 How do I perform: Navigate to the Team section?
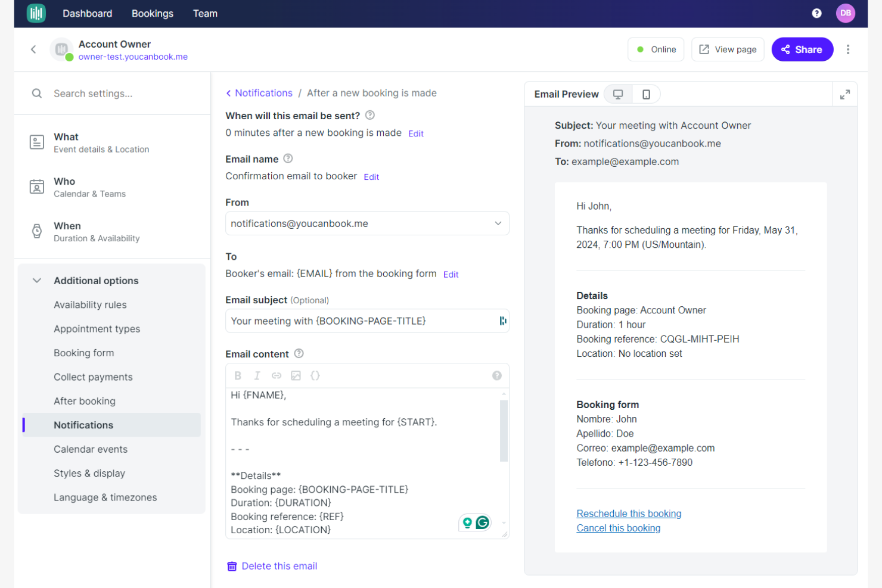click(x=205, y=13)
